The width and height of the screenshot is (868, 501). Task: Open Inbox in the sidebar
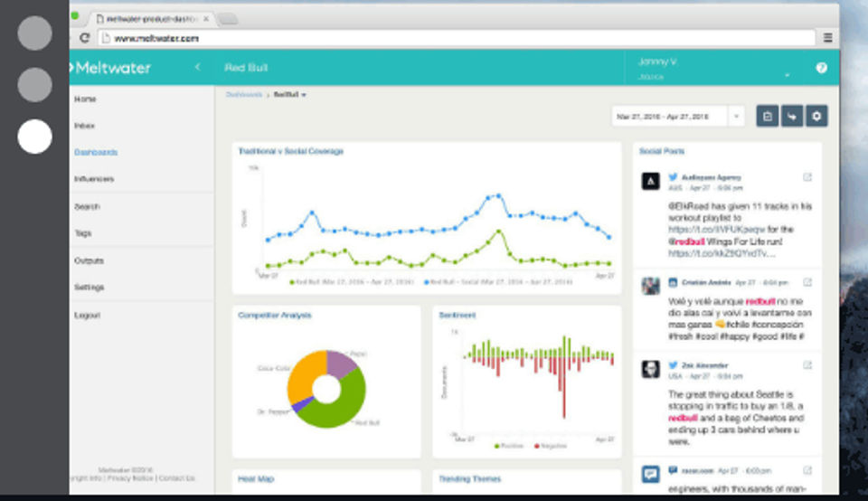coord(84,126)
